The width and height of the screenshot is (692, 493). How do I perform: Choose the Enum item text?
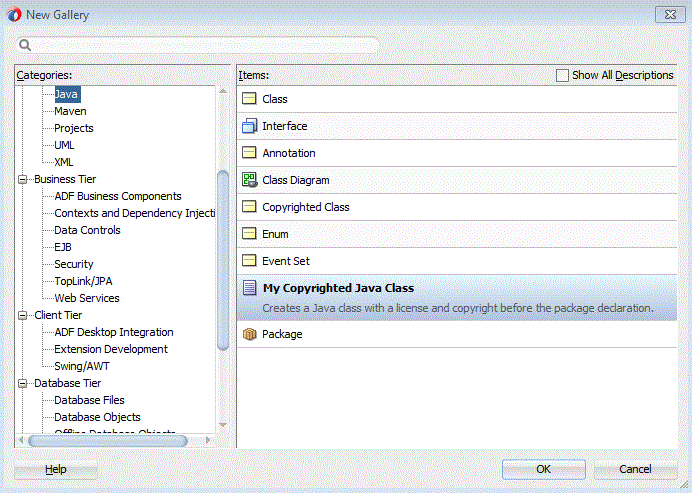(275, 234)
